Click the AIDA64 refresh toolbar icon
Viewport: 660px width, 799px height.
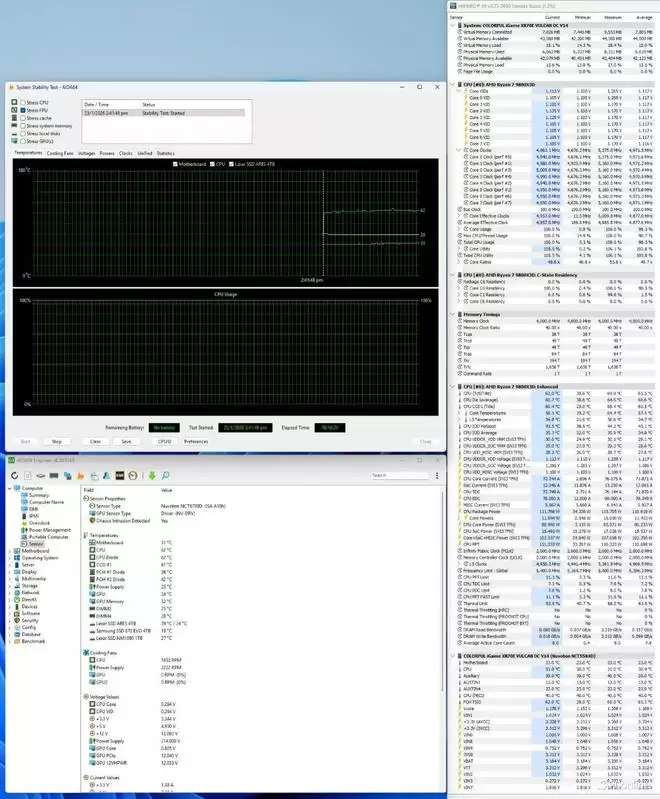click(x=14, y=476)
